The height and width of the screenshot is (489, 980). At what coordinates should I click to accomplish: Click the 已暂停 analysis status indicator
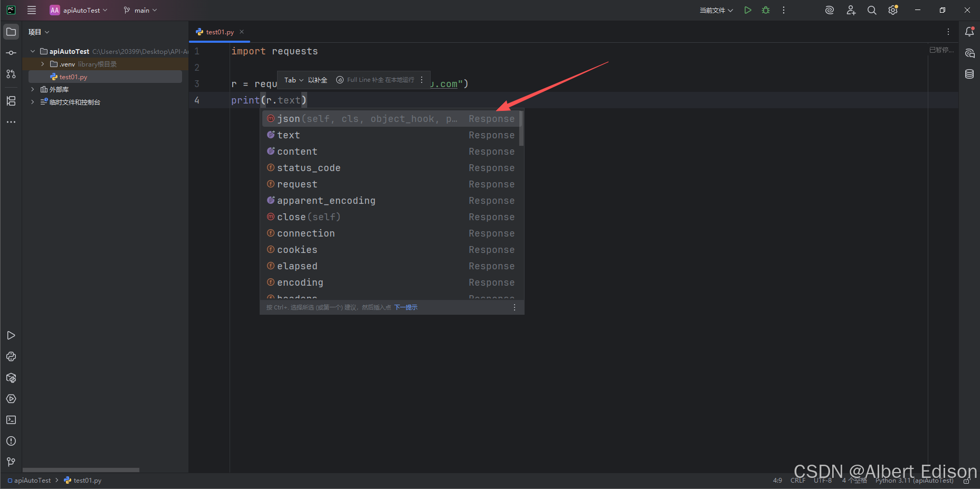pyautogui.click(x=941, y=50)
